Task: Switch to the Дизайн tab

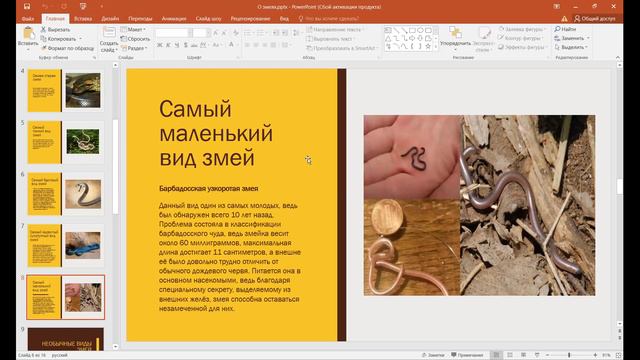Action: (110, 18)
